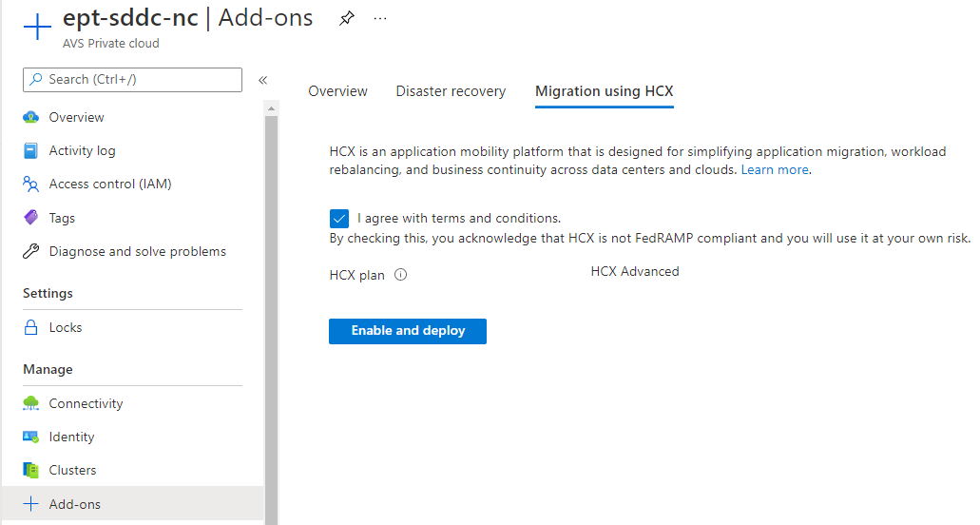
Task: Click the Identity icon in sidebar
Action: [31, 437]
